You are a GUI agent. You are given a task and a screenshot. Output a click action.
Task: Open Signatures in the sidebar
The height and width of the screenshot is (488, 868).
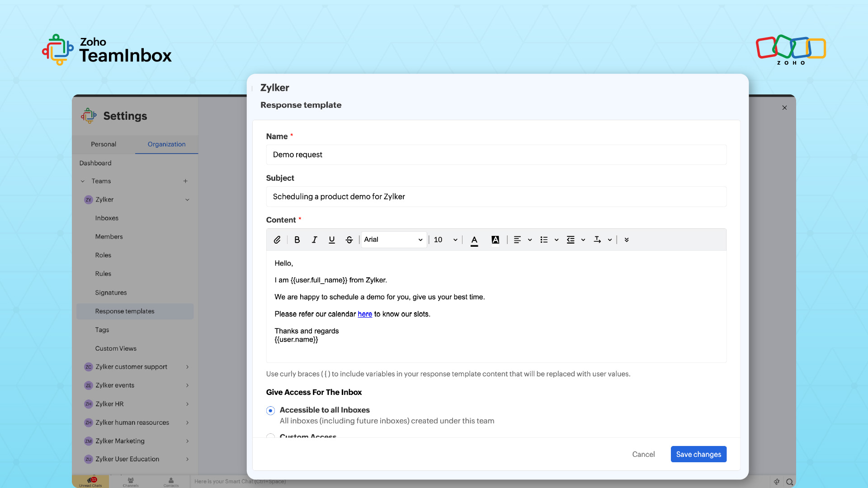tap(111, 293)
